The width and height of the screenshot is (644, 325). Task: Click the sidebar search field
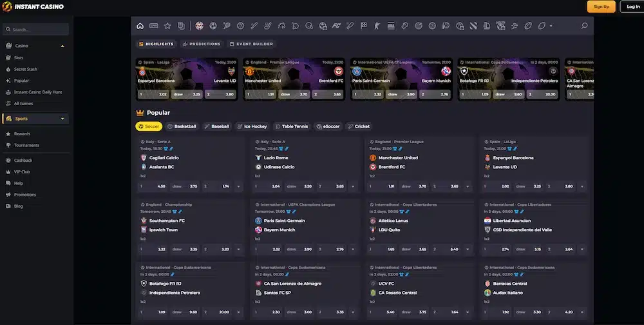(x=35, y=30)
